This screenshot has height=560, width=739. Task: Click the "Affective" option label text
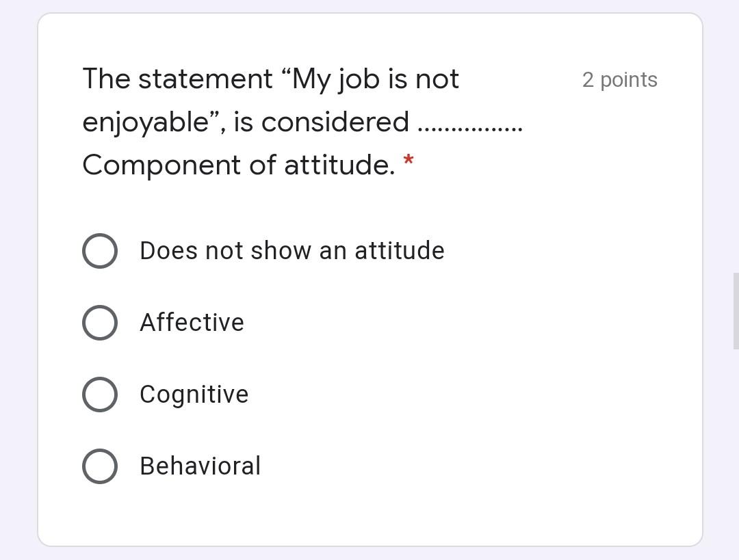tap(192, 323)
